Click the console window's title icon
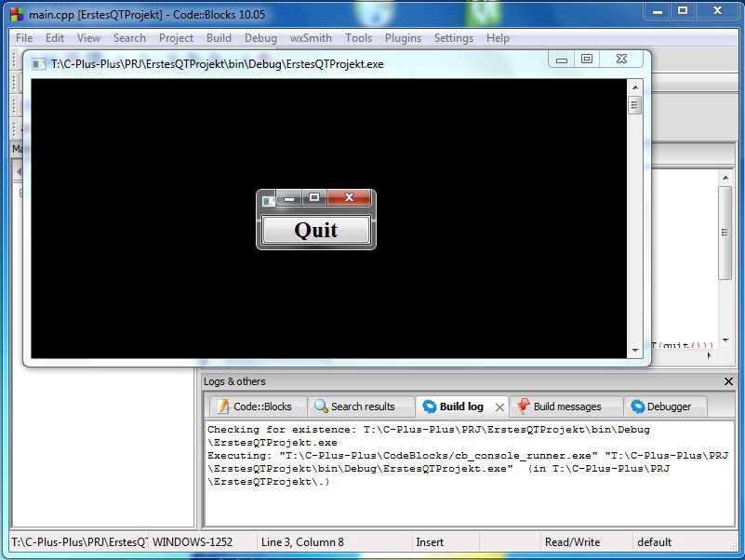 38,64
